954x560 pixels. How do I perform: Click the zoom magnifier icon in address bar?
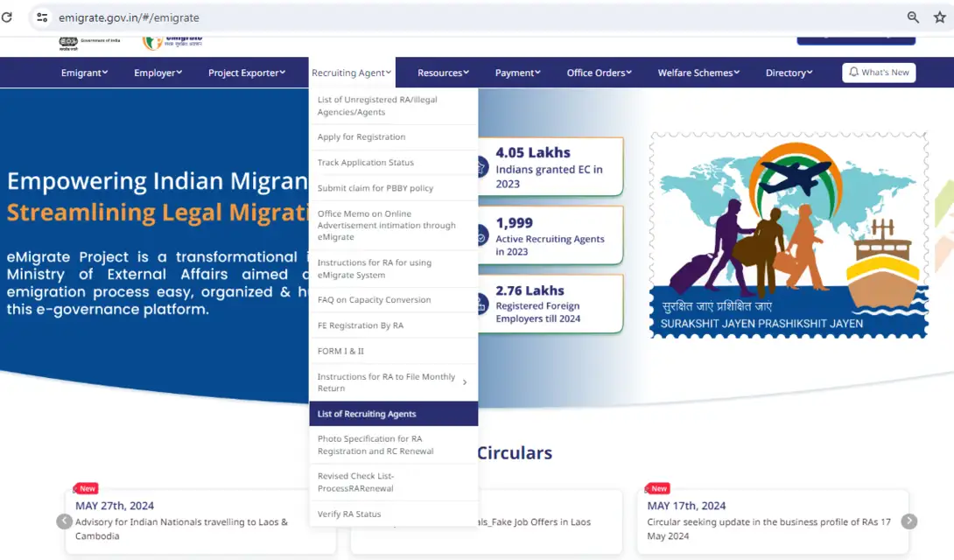tap(913, 17)
